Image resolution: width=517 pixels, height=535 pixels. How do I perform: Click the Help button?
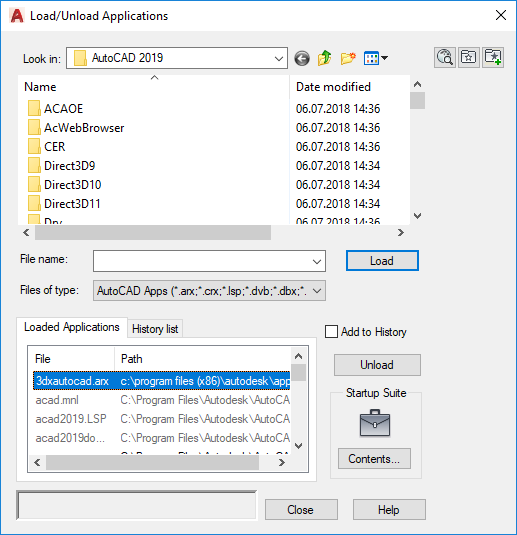389,510
